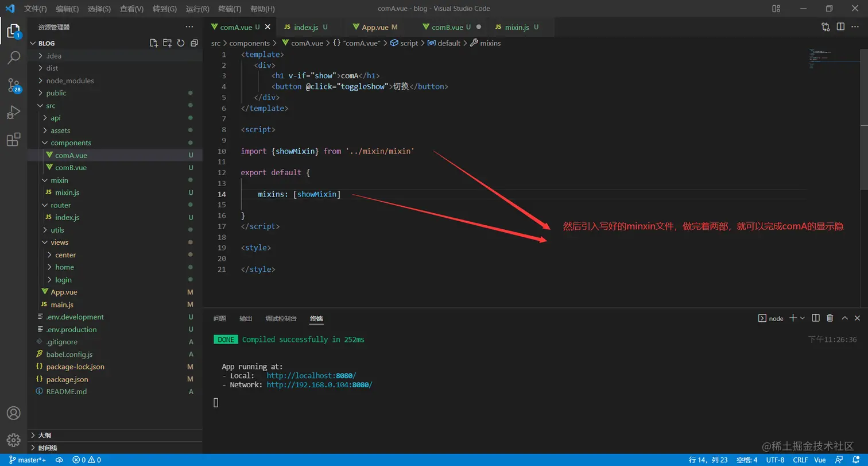Maximize the terminal panel size

pos(844,318)
